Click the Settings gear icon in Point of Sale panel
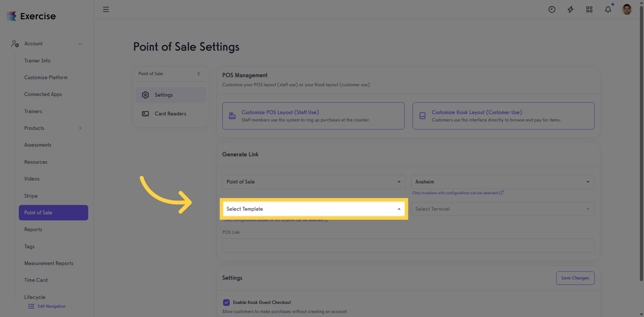The width and height of the screenshot is (644, 317). pyautogui.click(x=146, y=94)
